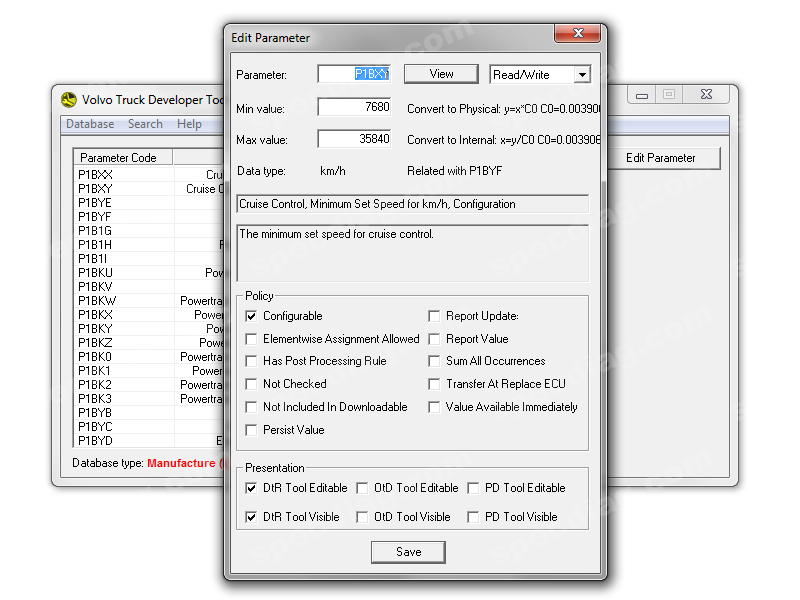
Task: Uncheck DtR Tool Editable
Action: point(251,488)
